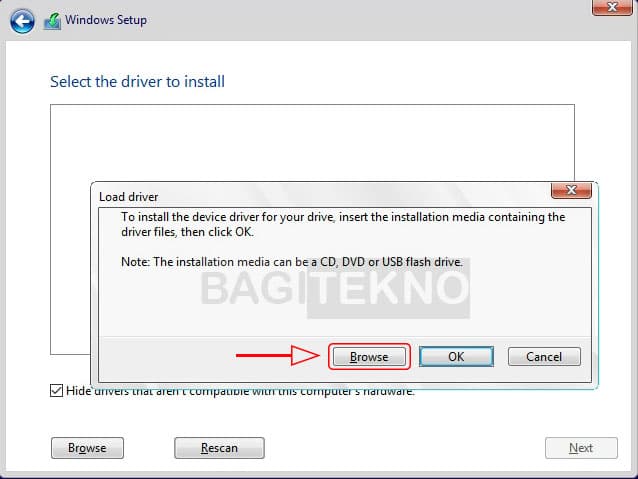Click the 'To install the device driver' message
The width and height of the screenshot is (638, 479).
pos(343,224)
